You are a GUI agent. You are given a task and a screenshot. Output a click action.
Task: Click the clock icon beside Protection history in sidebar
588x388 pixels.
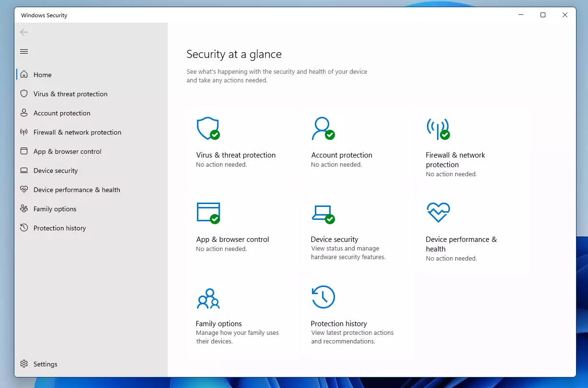[24, 228]
